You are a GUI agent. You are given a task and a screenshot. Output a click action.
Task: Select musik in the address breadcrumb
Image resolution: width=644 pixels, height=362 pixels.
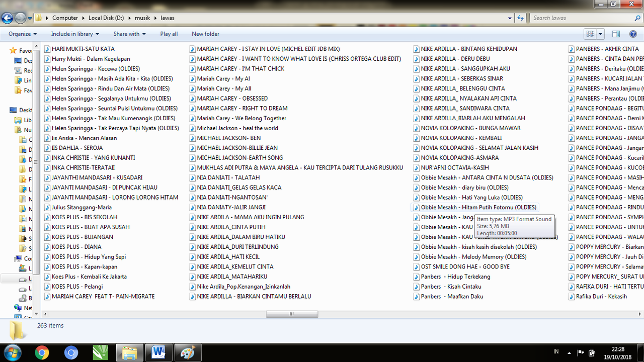[143, 18]
